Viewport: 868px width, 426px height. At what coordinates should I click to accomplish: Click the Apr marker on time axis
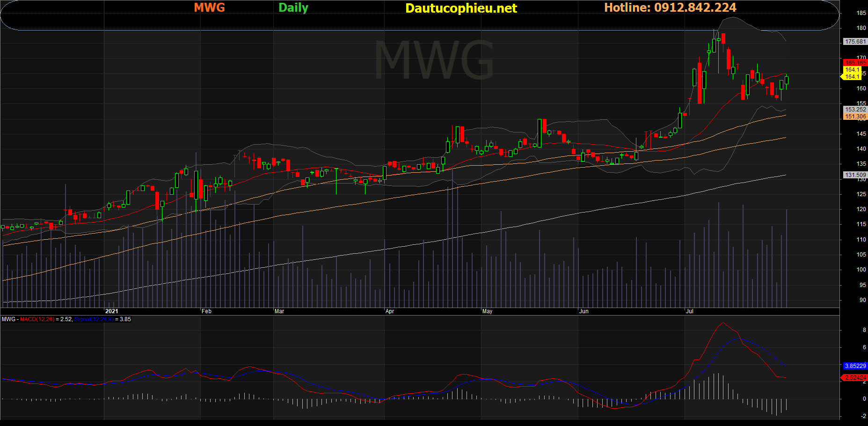coord(390,311)
